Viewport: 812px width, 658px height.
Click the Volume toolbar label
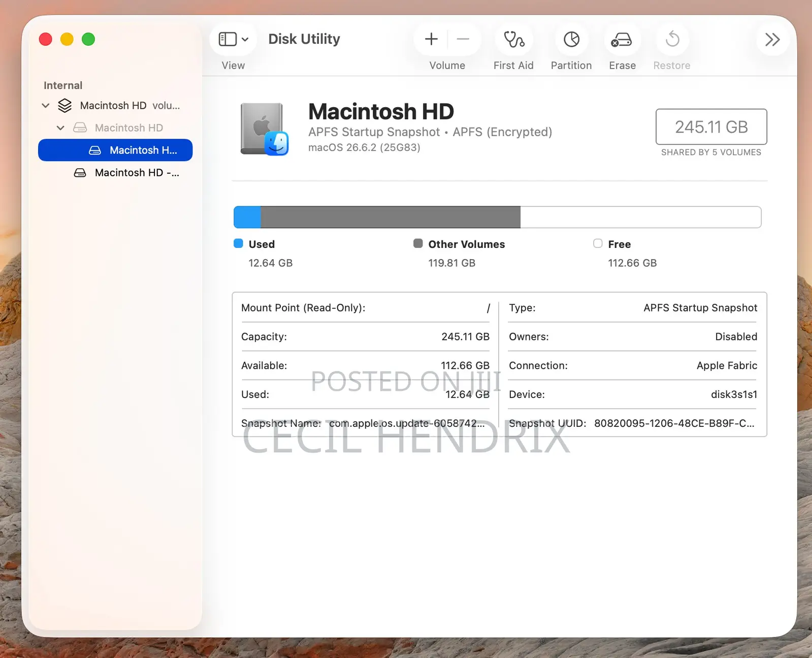[x=447, y=66]
